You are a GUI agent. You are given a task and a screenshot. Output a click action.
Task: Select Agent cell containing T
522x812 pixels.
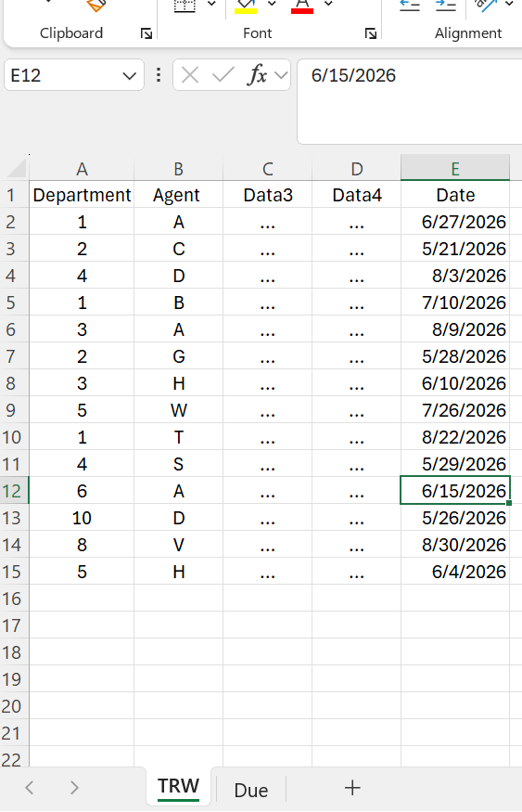[179, 438]
